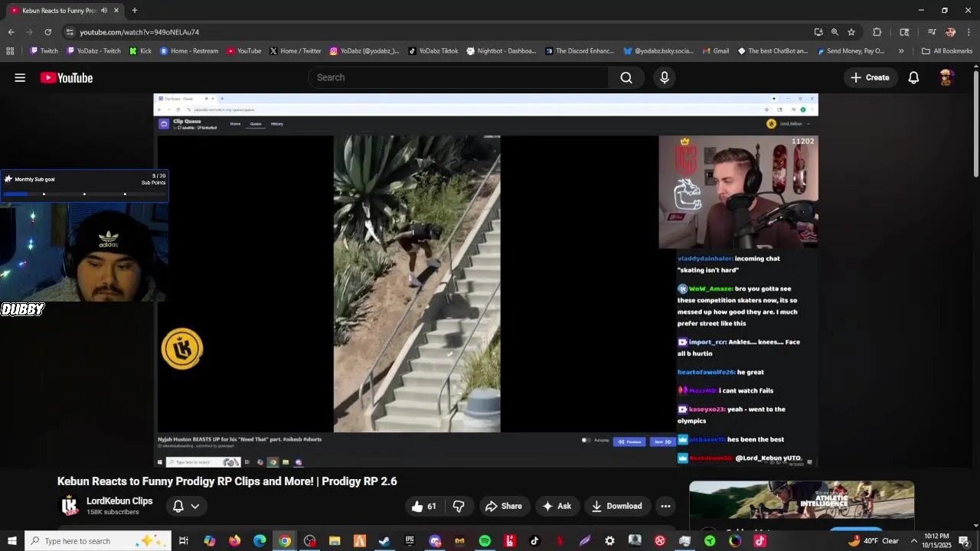Open the Twitch bookmark
This screenshot has height=551, width=980.
(44, 51)
